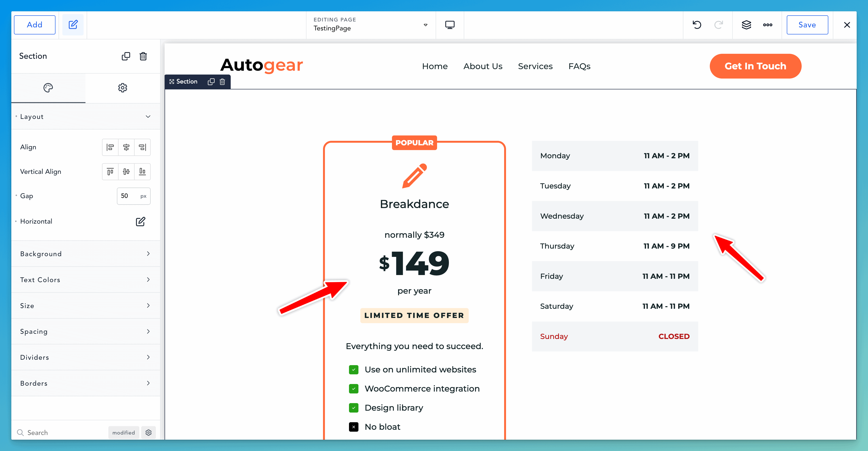
Task: Open the Home nav menu item
Action: (435, 66)
